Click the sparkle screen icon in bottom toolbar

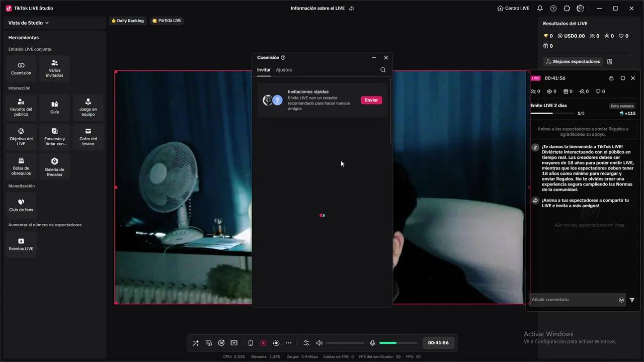234,343
